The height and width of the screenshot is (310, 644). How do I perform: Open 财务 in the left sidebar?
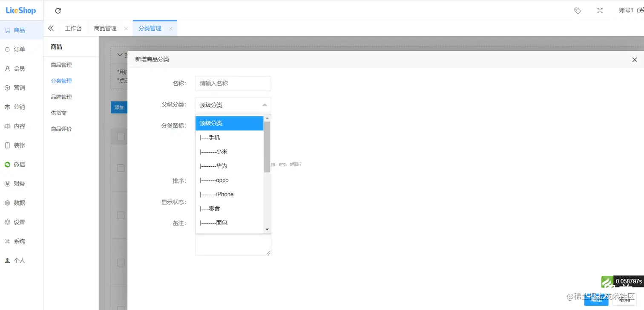(22, 183)
